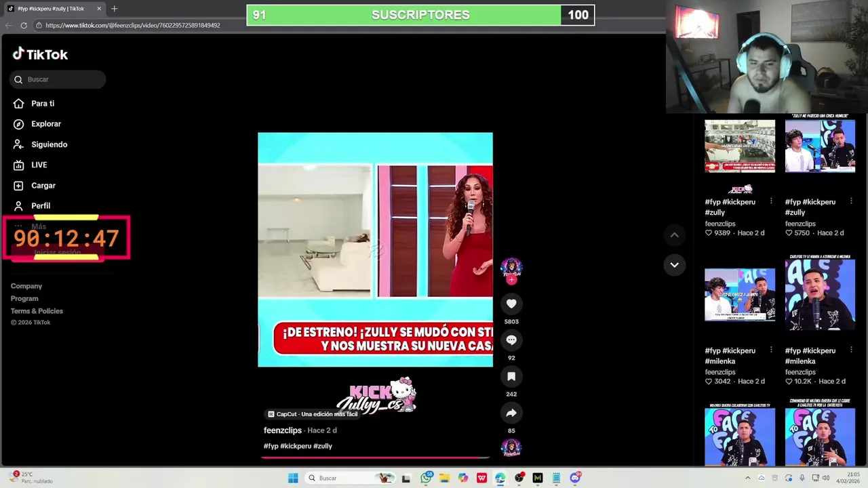The height and width of the screenshot is (488, 868).
Task: Launch Discord from the taskbar
Action: pos(575,478)
